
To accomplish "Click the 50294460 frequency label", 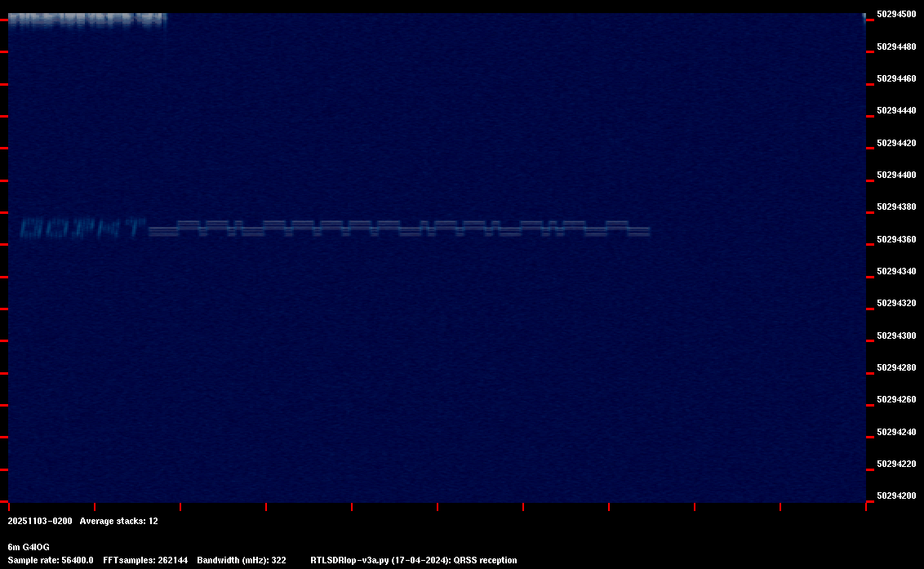I will (896, 78).
